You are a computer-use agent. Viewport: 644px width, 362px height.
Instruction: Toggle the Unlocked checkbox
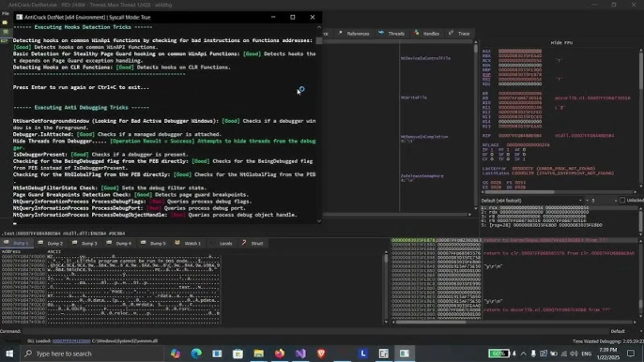click(622, 200)
